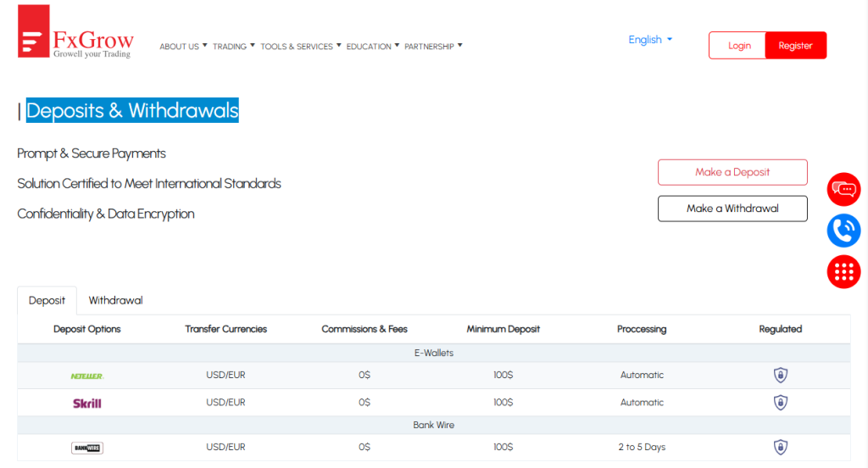868x468 pixels.
Task: Open the red grid menu icon
Action: (843, 271)
